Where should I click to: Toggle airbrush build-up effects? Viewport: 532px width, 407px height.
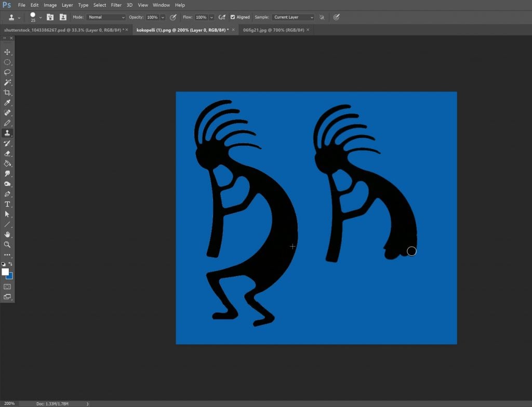tap(222, 17)
